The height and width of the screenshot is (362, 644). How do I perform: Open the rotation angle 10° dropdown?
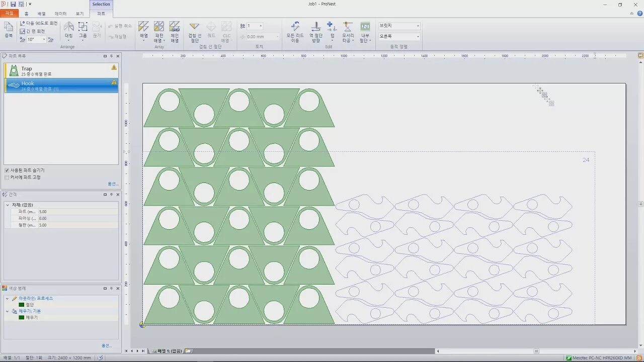coord(44,39)
